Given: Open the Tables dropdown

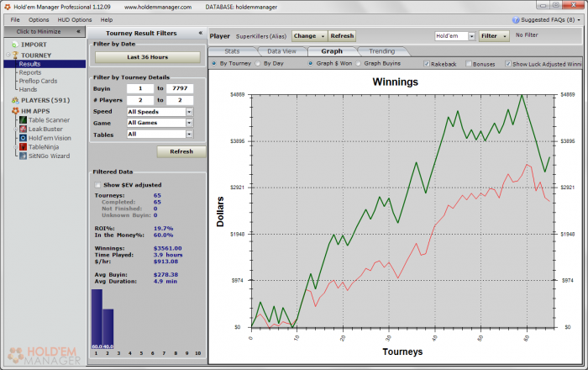Looking at the screenshot, I should pyautogui.click(x=160, y=134).
